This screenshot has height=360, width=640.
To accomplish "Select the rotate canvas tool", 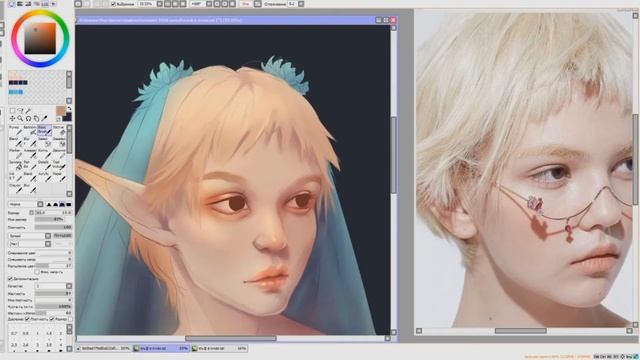I will (28, 118).
